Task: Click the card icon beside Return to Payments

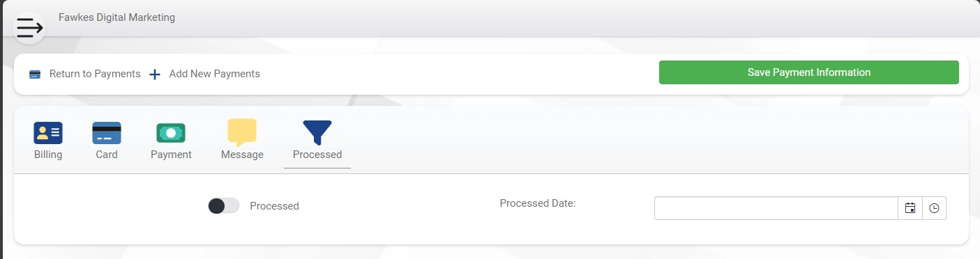Action: 35,74
